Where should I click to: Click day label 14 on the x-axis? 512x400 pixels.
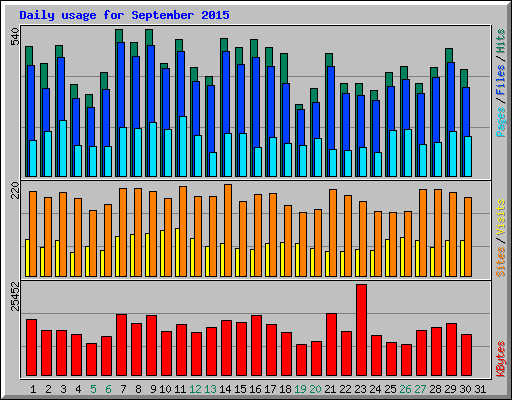(x=225, y=389)
